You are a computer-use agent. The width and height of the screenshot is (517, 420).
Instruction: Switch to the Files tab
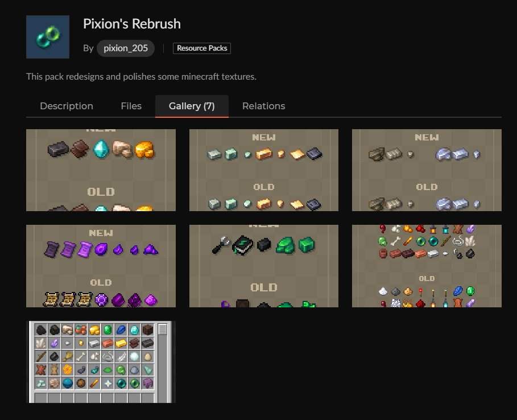(131, 106)
